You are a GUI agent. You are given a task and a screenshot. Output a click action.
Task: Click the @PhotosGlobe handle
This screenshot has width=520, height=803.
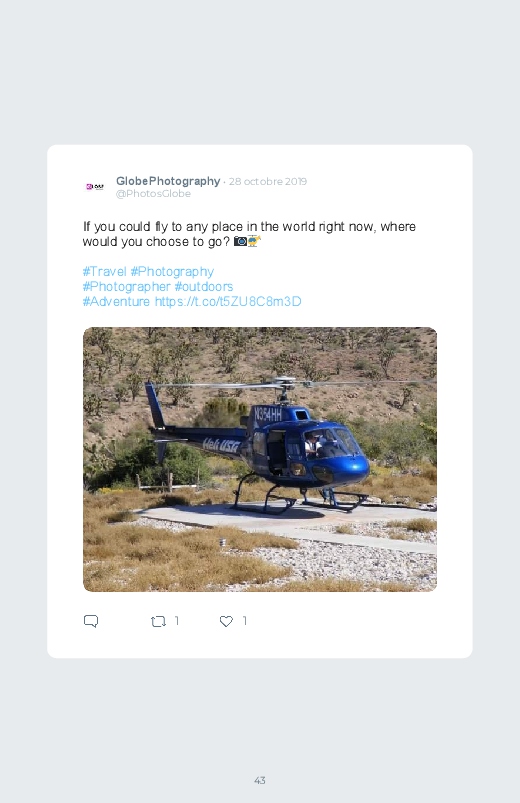click(153, 194)
